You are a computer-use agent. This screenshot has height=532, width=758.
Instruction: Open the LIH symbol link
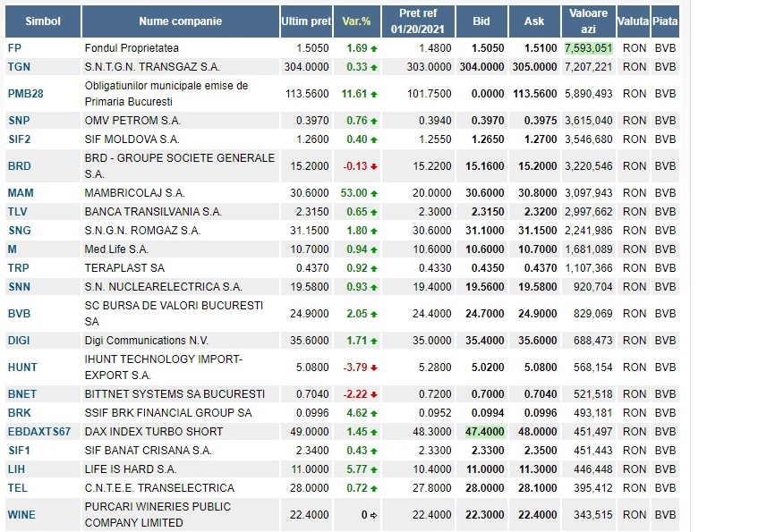16,469
